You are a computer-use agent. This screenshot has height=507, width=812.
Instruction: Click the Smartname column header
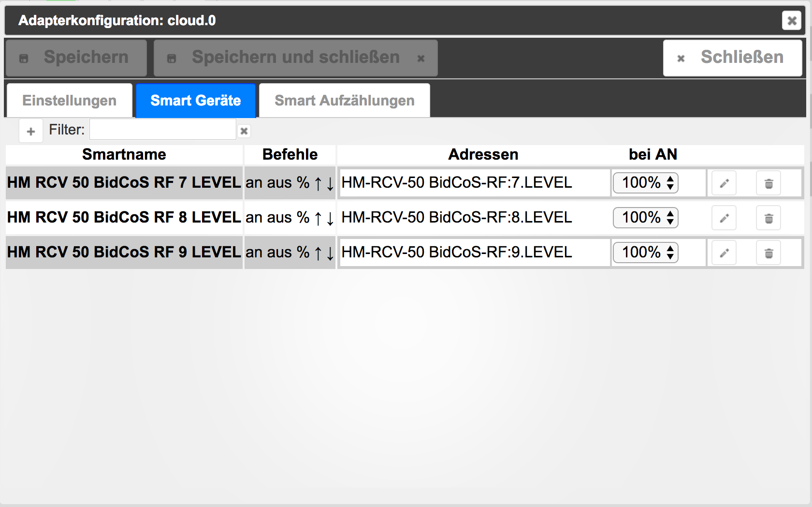(124, 155)
